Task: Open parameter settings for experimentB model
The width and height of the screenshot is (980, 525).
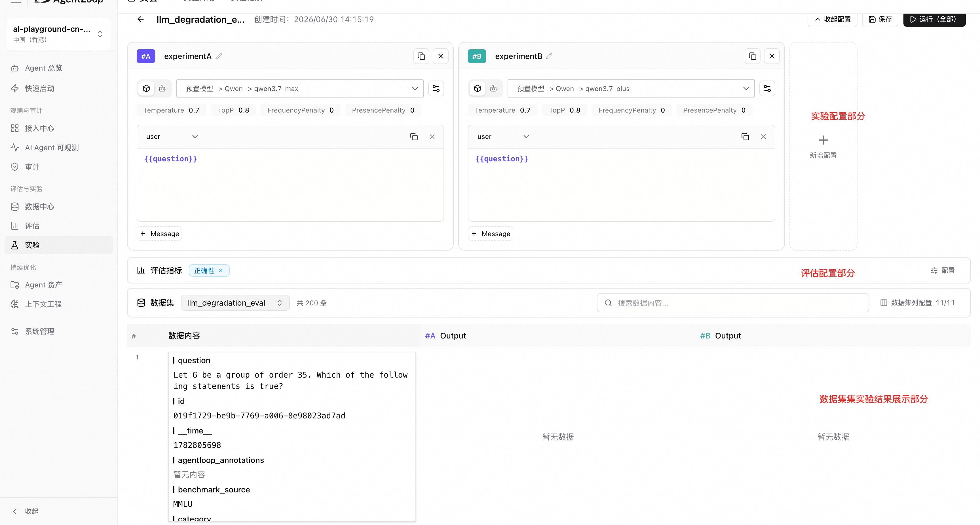Action: (x=767, y=89)
